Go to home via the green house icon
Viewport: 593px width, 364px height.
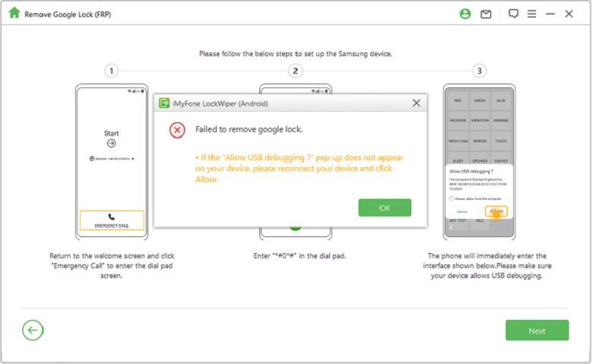coord(14,13)
